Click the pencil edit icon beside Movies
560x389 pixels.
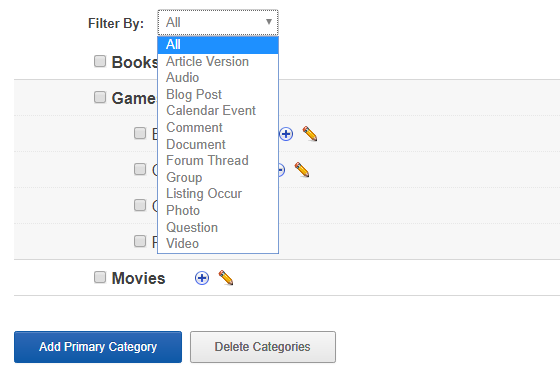click(226, 278)
